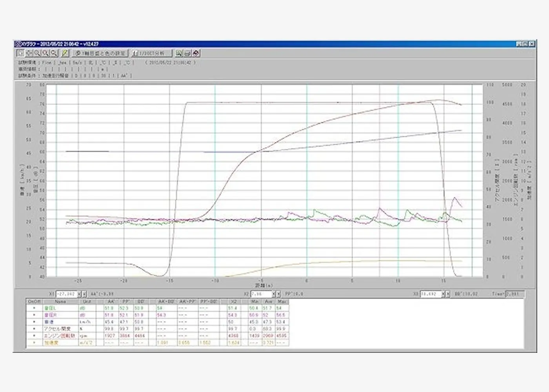The image size is (549, 392).
Task: Toggle On/Off for 音圧L row
Action: (34, 309)
